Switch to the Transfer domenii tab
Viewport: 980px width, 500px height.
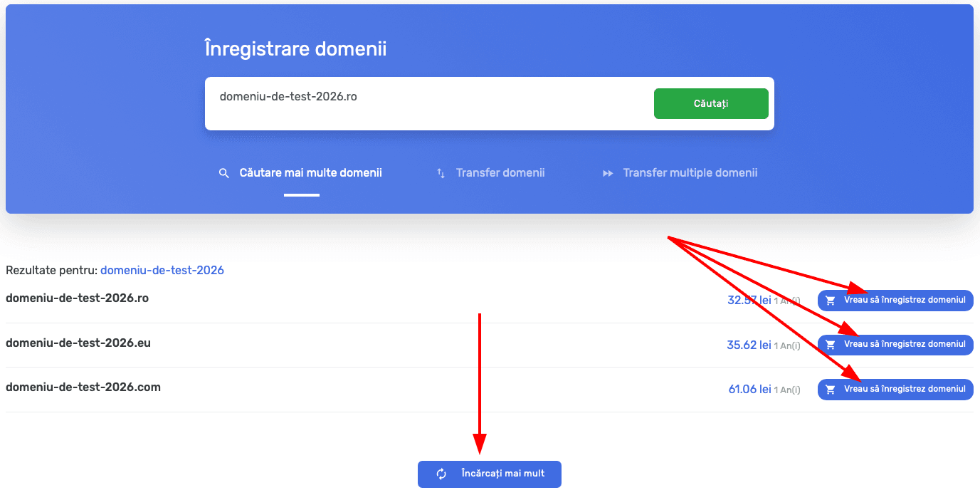click(500, 173)
